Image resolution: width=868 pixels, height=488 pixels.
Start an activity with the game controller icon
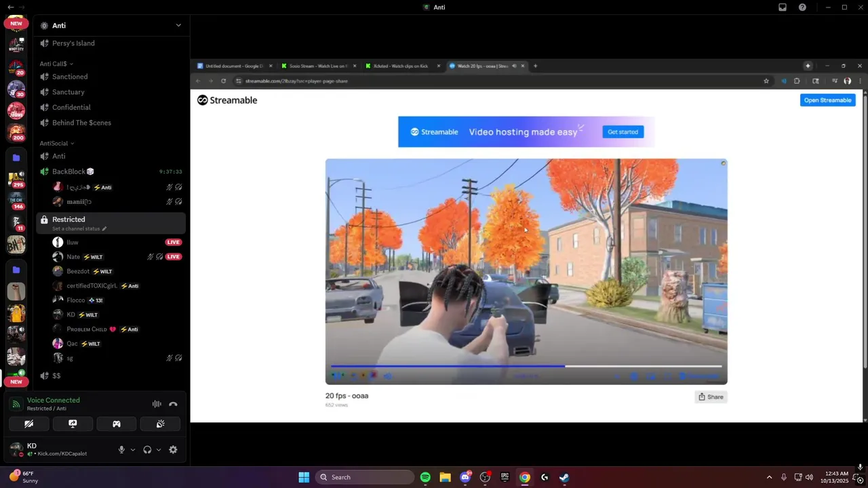pos(117,424)
